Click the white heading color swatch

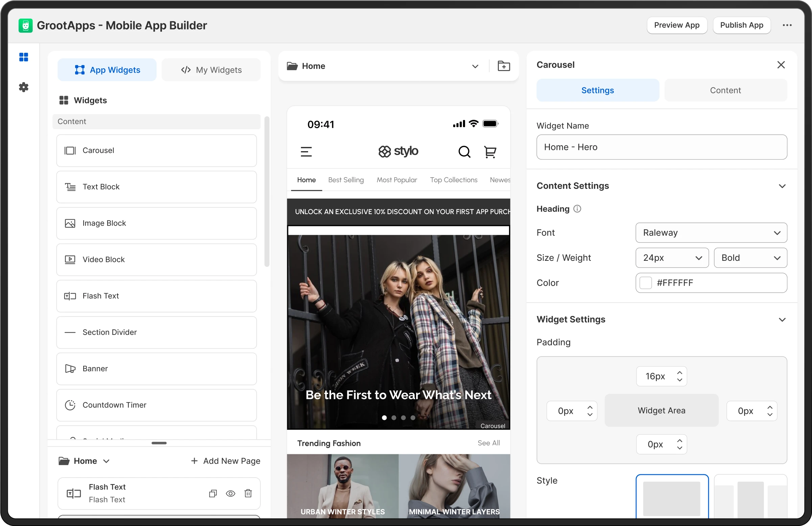(x=646, y=283)
